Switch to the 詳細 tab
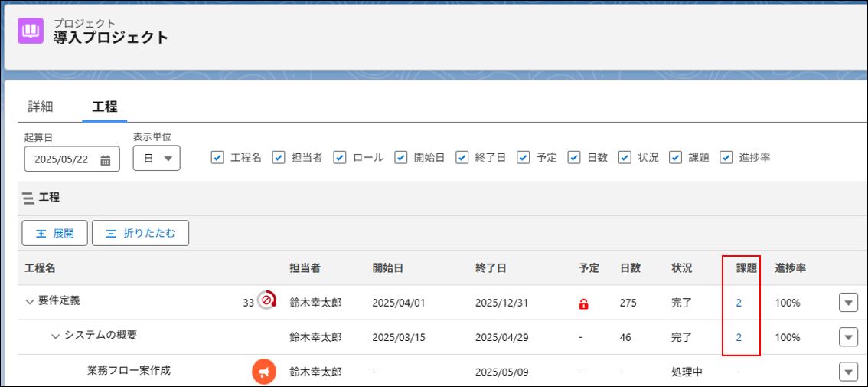 pyautogui.click(x=41, y=107)
